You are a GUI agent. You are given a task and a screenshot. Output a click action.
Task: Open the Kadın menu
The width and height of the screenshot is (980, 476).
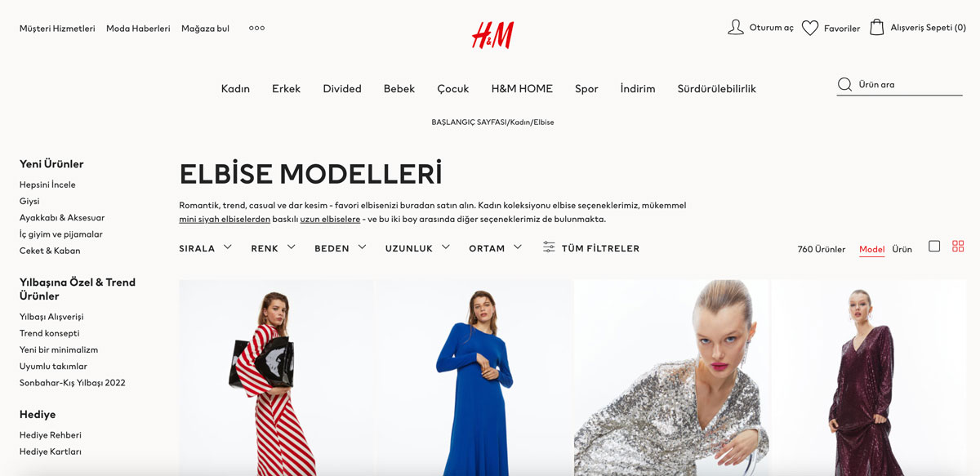coord(235,88)
